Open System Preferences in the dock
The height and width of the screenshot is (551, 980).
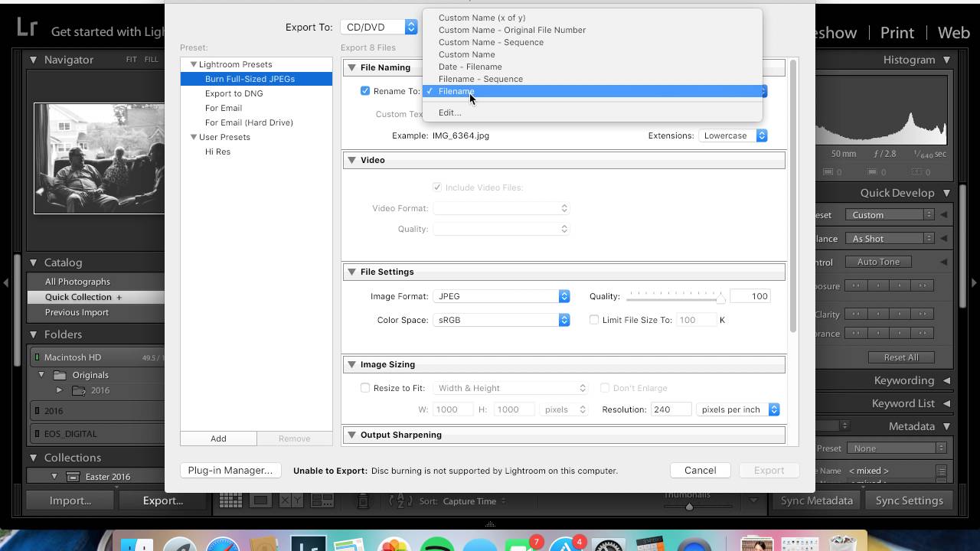click(609, 545)
